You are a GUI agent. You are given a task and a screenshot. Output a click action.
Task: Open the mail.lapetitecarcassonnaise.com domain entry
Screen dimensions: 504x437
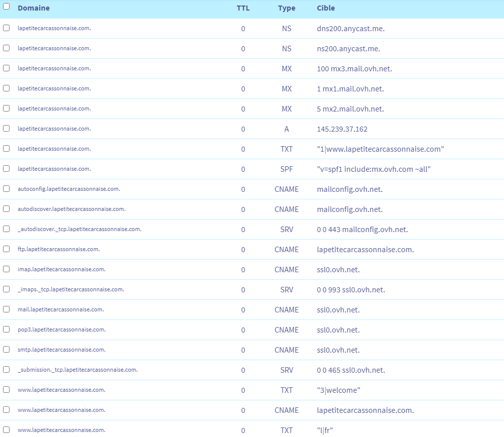pos(61,309)
